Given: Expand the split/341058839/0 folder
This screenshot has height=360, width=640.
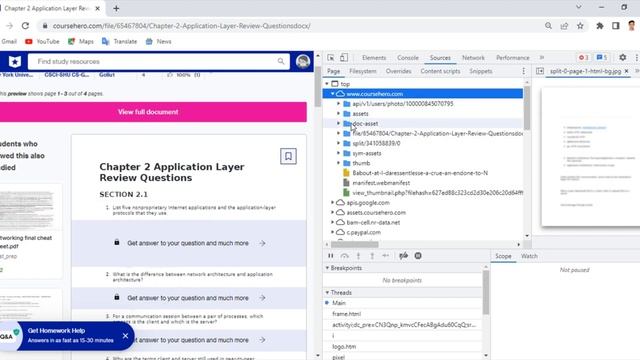Looking at the screenshot, I should (x=338, y=143).
